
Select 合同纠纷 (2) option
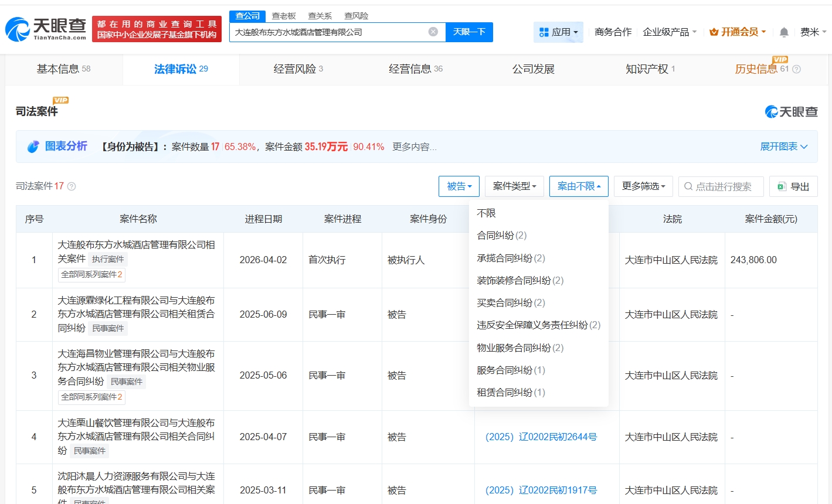coord(538,235)
